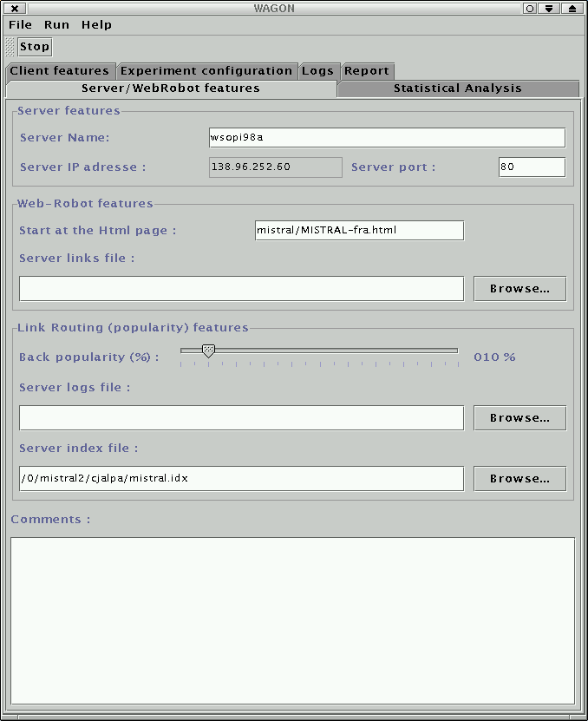Select the Server/WebRobot features tab
588x721 pixels.
point(171,88)
